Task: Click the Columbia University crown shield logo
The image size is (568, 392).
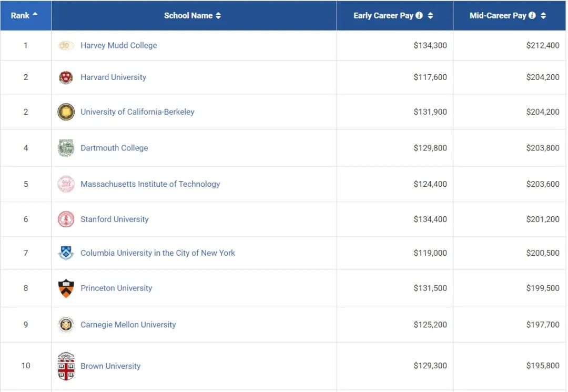Action: point(66,253)
